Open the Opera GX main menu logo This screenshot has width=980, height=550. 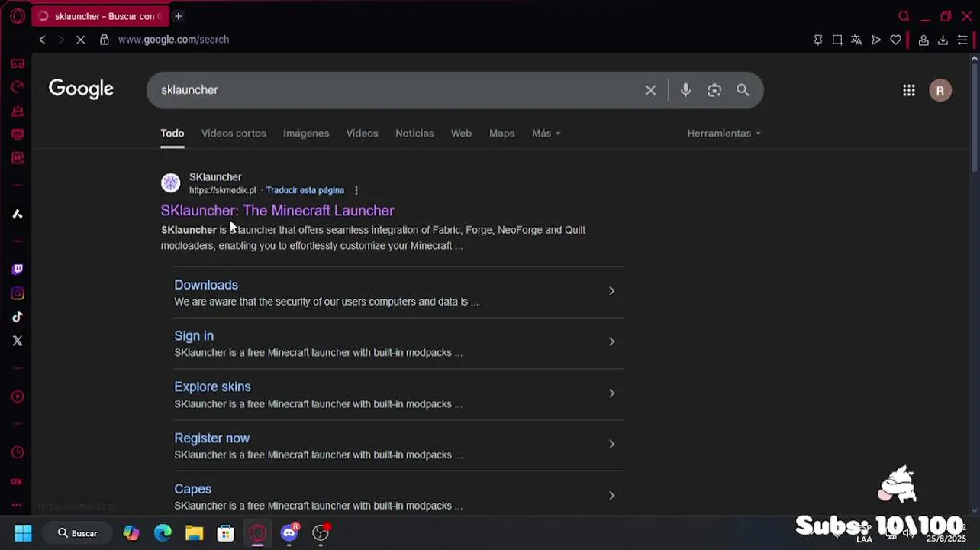point(18,15)
